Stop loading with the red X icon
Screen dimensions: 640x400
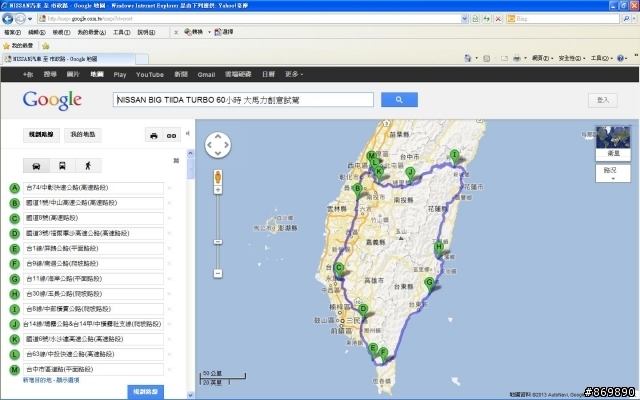[x=498, y=19]
